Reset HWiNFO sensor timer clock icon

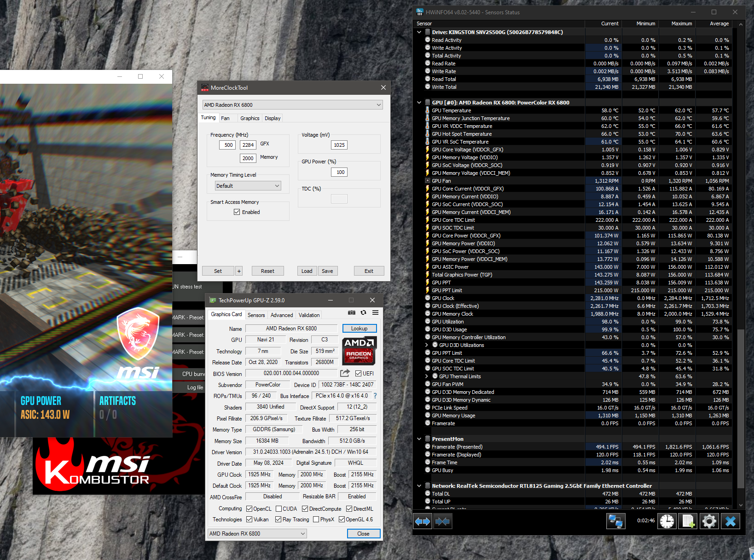coord(667,521)
